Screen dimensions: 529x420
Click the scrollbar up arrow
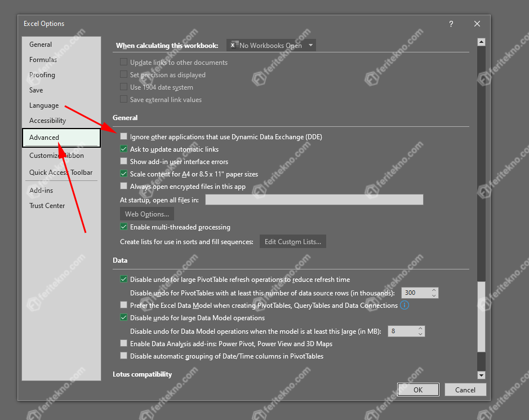pos(482,42)
